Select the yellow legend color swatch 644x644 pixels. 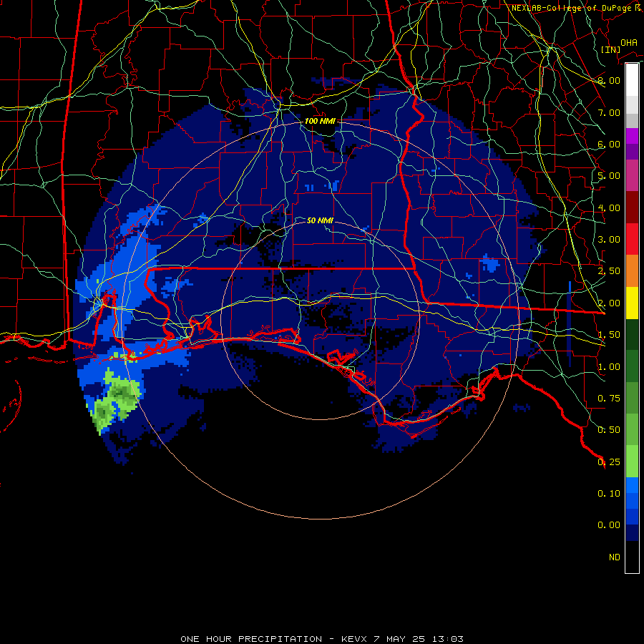pos(632,303)
